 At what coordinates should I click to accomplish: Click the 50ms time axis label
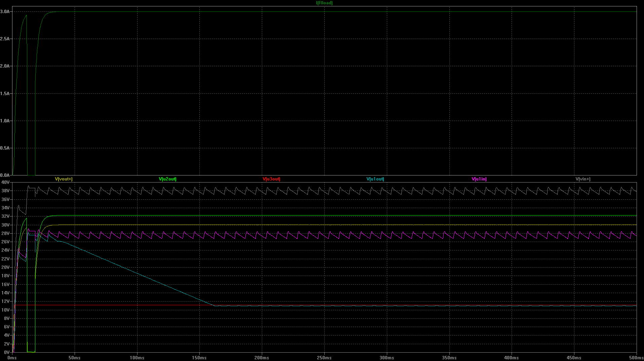75,358
